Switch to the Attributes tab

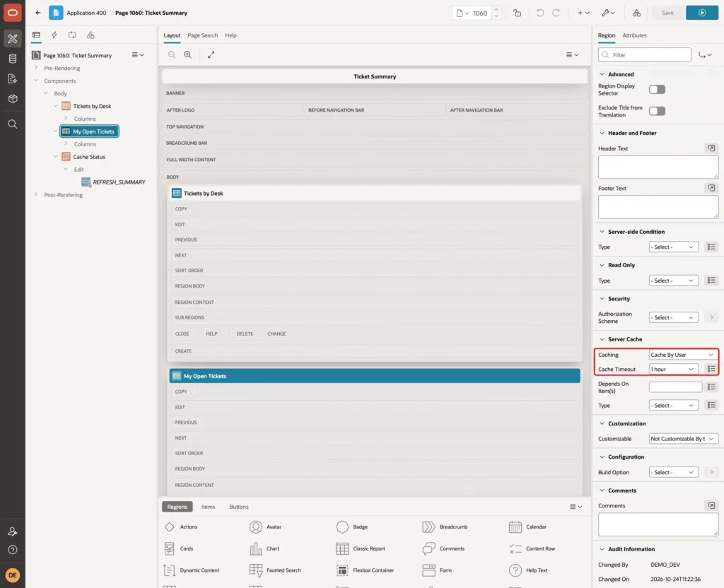(x=634, y=35)
